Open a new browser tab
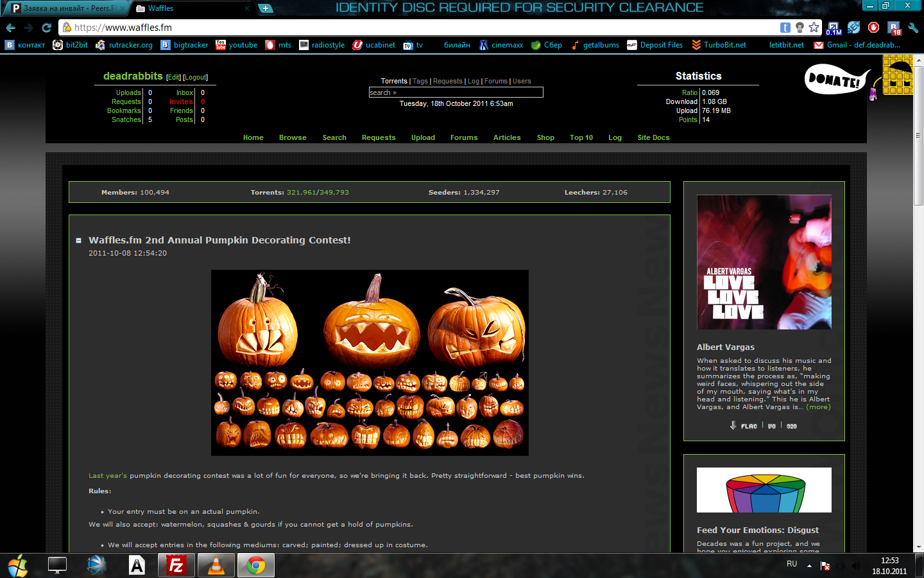Image resolution: width=924 pixels, height=578 pixels. (265, 8)
